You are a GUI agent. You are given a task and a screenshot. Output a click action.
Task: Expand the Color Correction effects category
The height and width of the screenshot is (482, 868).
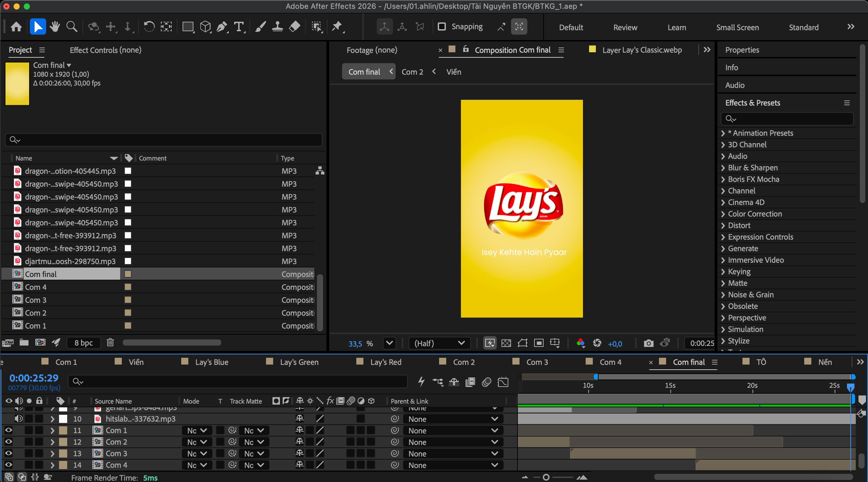point(723,214)
